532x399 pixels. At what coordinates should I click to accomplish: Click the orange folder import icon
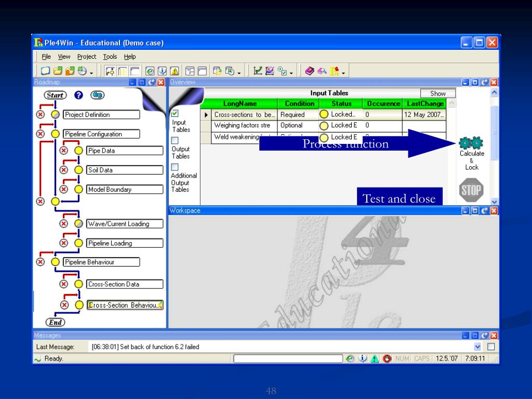click(70, 71)
